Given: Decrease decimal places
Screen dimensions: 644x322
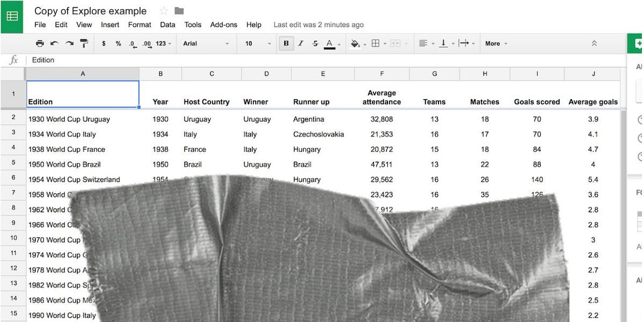Looking at the screenshot, I should (133, 43).
